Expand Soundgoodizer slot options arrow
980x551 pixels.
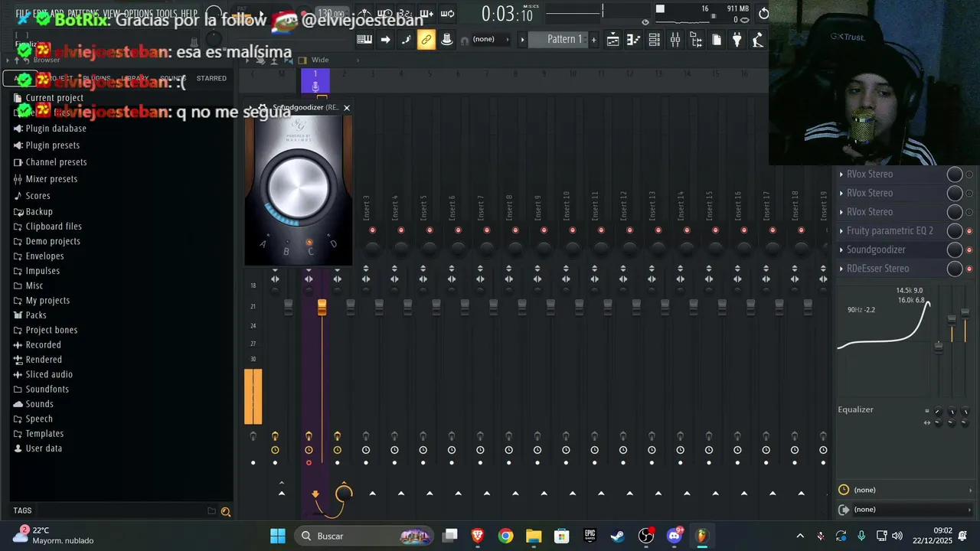841,250
